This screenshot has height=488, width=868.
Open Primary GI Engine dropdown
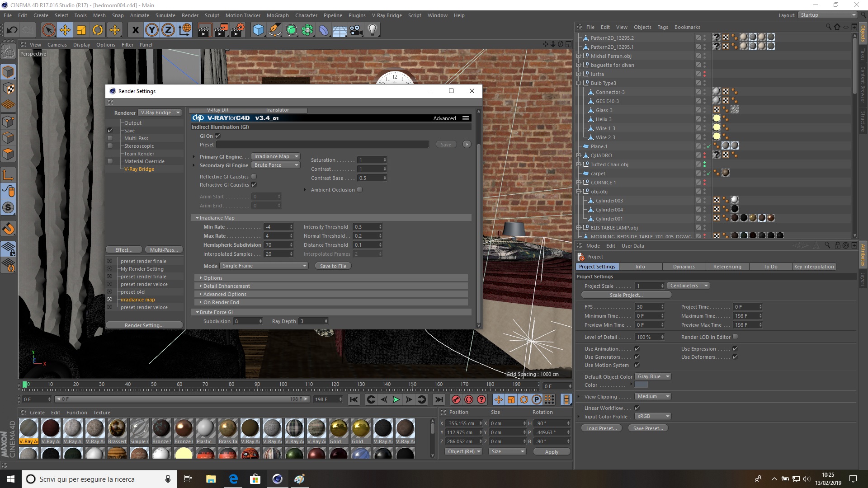tap(275, 156)
